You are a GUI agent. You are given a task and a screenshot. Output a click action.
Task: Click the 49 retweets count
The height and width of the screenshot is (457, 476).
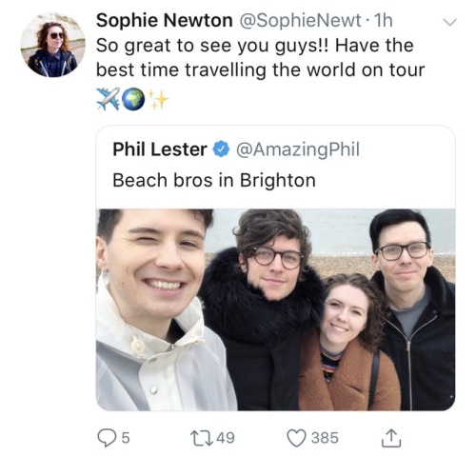pos(226,438)
